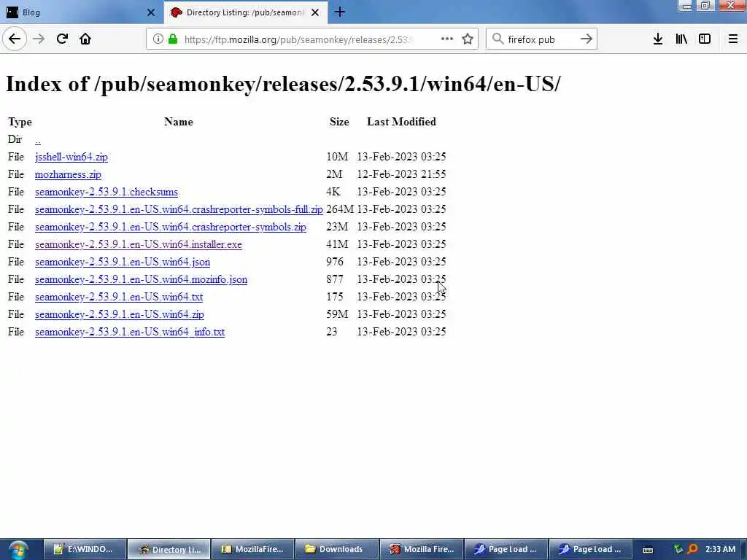Switch to E:\WINDO... taskbar window
747x560 pixels.
point(85,549)
